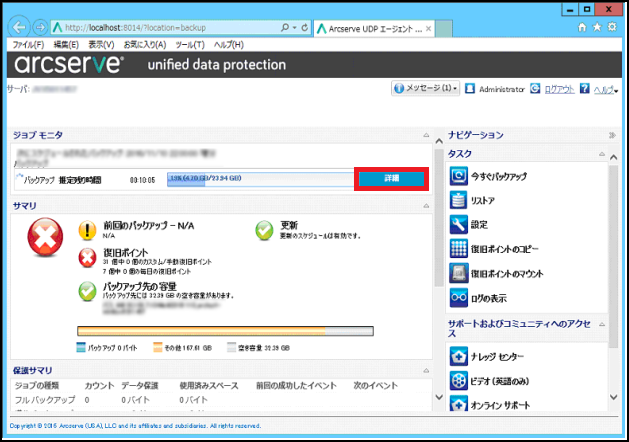
Task: Click the navigation pane scroll down arrow
Action: 613,397
